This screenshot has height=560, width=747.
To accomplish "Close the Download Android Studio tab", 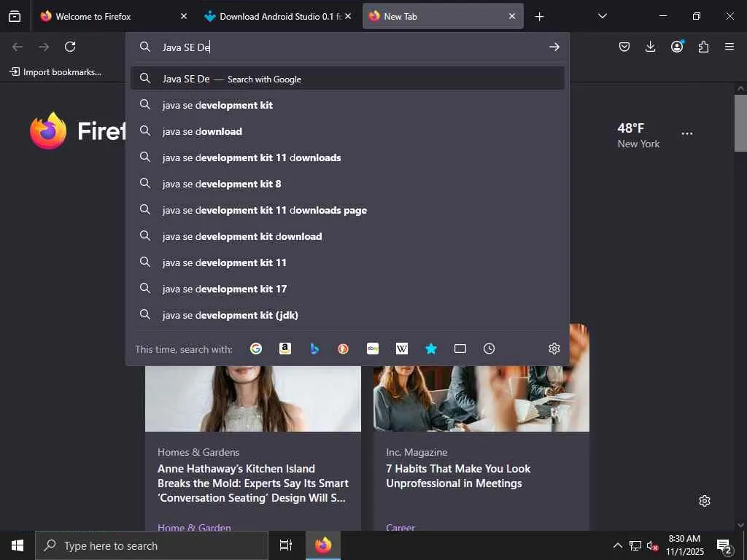I will [348, 16].
